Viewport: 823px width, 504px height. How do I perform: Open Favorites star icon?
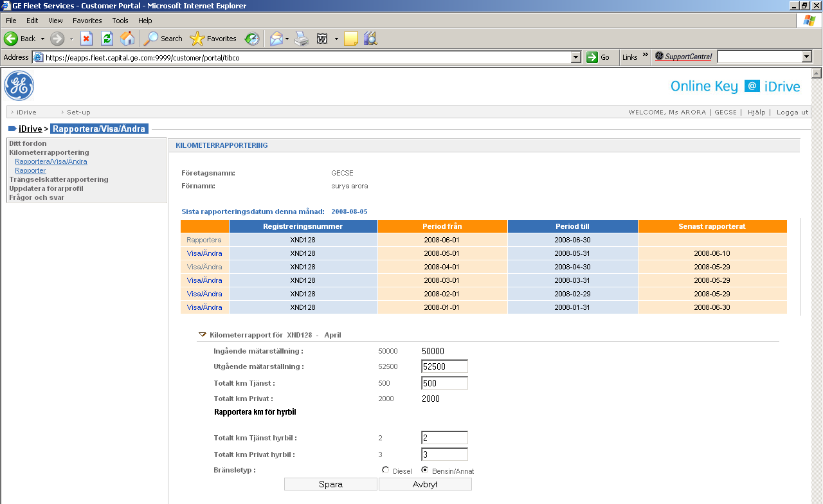[x=197, y=39]
